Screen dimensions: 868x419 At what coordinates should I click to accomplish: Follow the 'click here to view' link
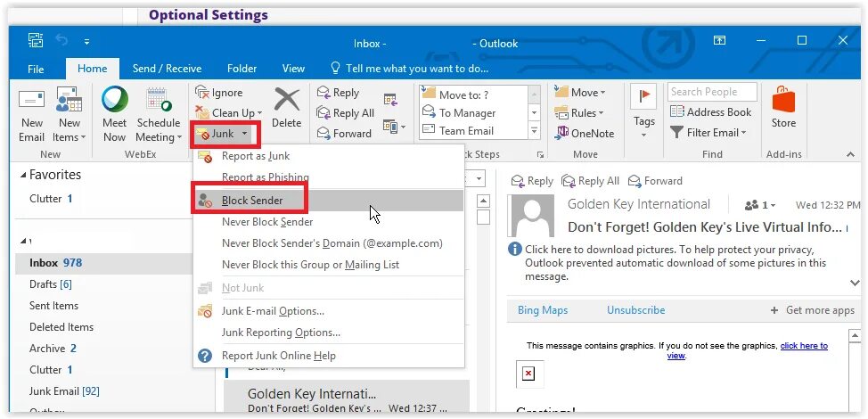click(804, 346)
